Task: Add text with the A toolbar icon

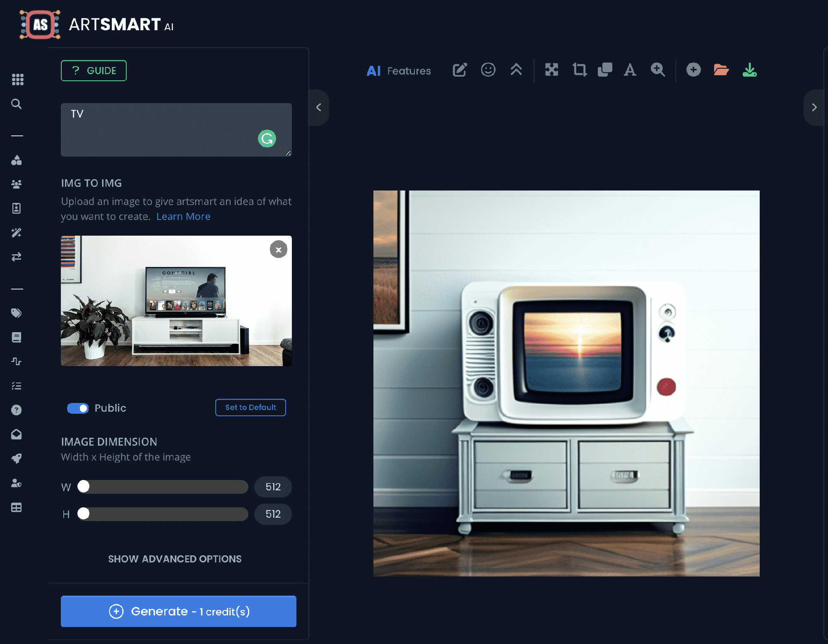Action: pyautogui.click(x=630, y=70)
